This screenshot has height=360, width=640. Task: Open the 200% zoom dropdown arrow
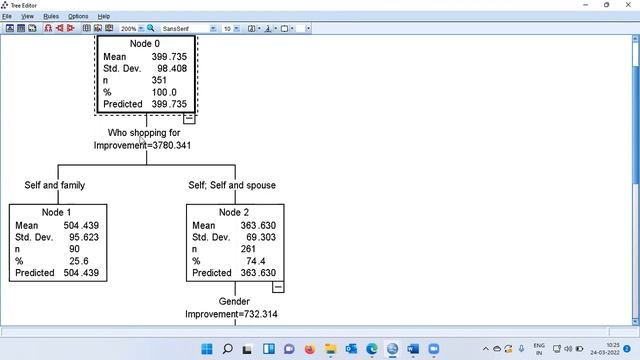click(x=141, y=29)
